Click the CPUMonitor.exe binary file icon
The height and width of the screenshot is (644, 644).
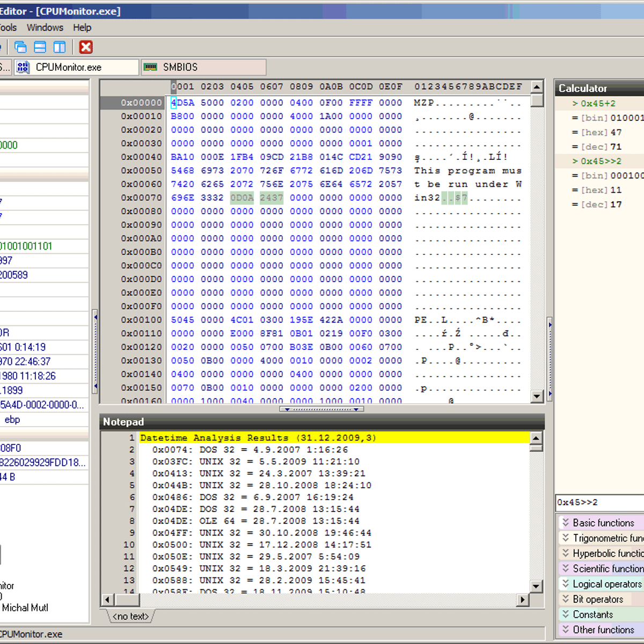(23, 67)
